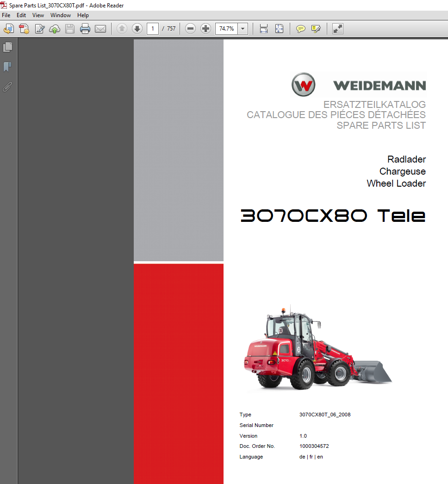Screen dimensions: 448x484
Task: Open the attachments paperclip panel
Action: 7,87
